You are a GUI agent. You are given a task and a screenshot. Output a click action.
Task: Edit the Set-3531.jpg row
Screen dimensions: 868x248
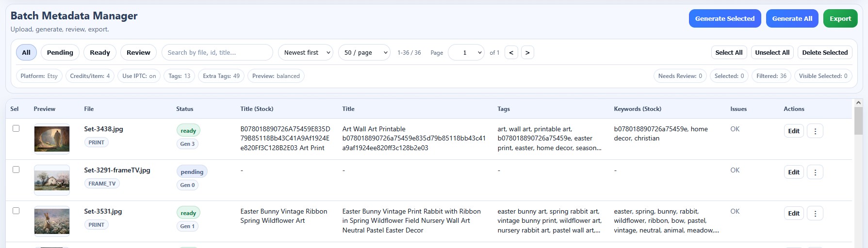(x=794, y=213)
